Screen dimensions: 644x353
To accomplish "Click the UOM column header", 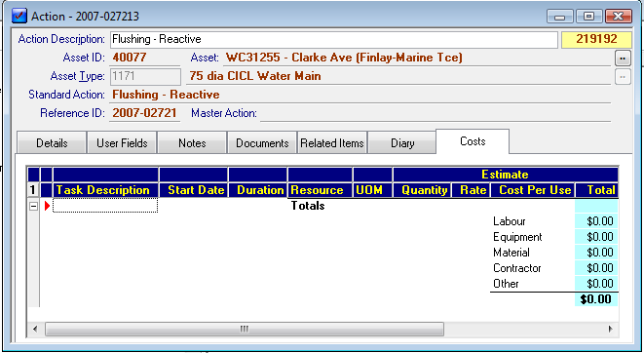I will pos(372,190).
